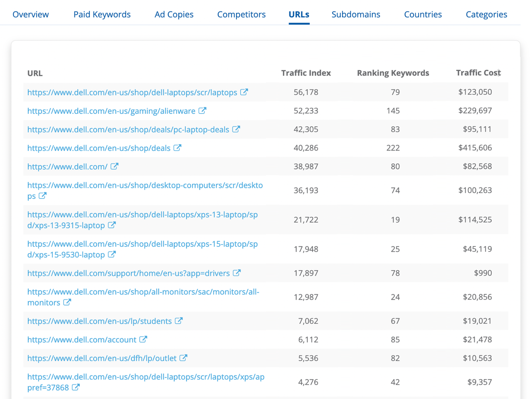The height and width of the screenshot is (399, 532).
Task: Select the Competitors tab
Action: (241, 15)
